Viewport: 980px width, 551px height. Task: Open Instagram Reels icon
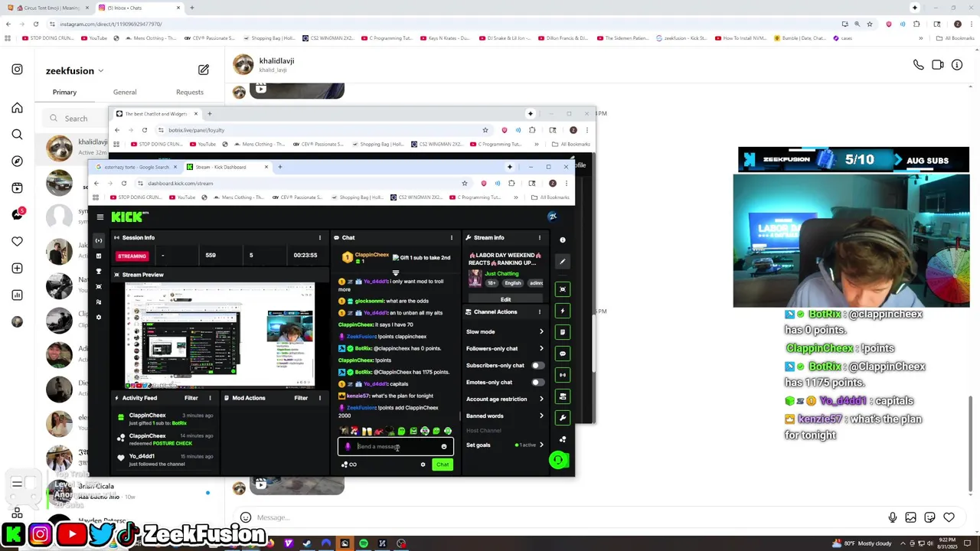[17, 188]
